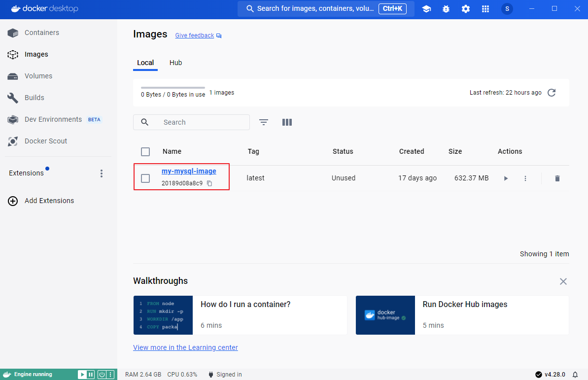Sort by the Name column header
This screenshot has width=588, height=380.
tap(172, 151)
